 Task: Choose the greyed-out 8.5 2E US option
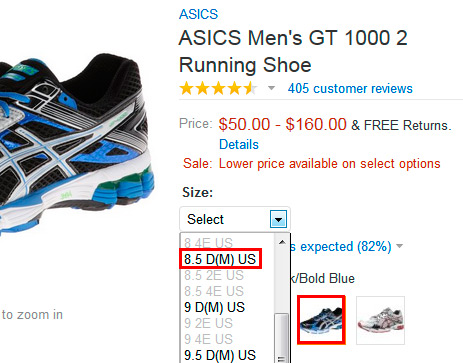click(x=214, y=275)
